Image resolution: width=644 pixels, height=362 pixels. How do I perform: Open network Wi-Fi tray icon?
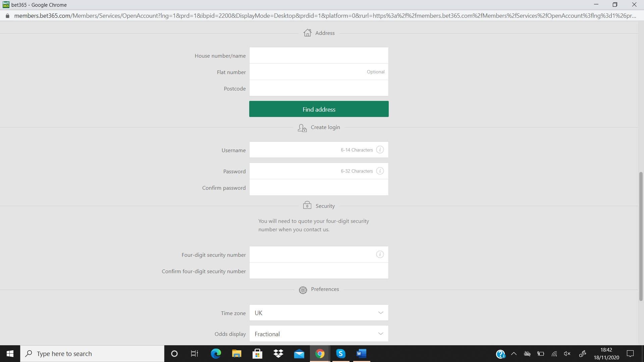coord(554,354)
